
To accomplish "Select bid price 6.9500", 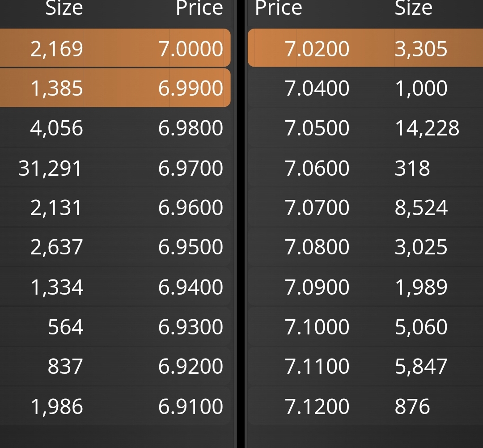I will click(191, 247).
